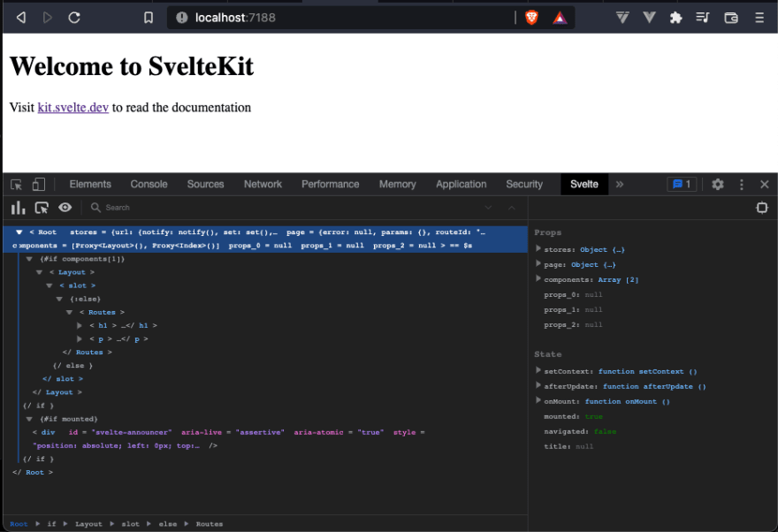Expand the h1 element node
This screenshot has width=778, height=532.
pyautogui.click(x=80, y=326)
